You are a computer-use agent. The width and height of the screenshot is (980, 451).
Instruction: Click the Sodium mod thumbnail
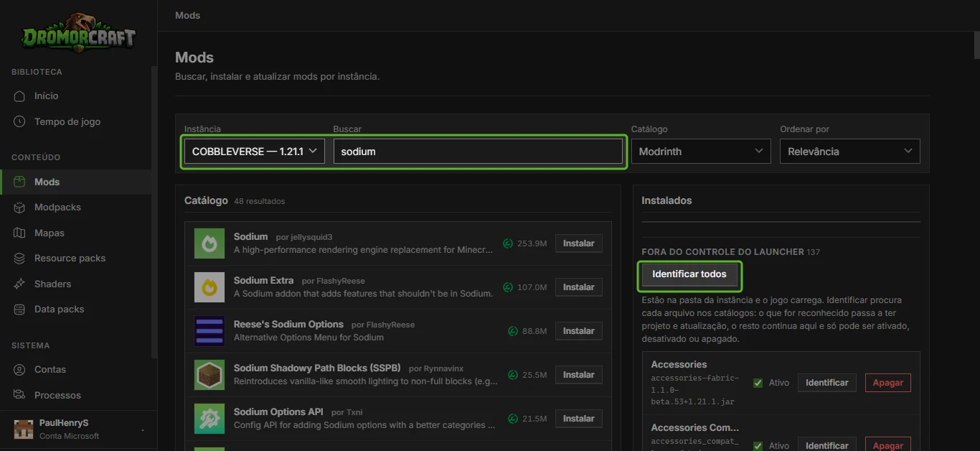[x=209, y=243]
